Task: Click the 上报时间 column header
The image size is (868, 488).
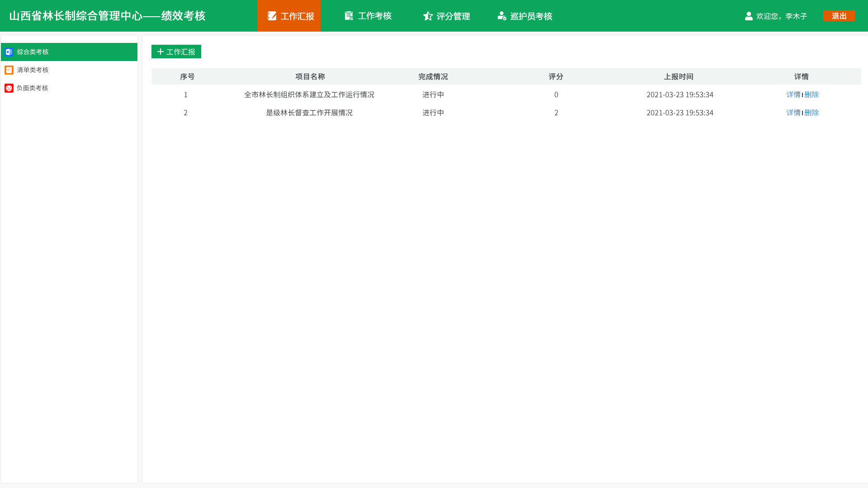Action: tap(678, 77)
